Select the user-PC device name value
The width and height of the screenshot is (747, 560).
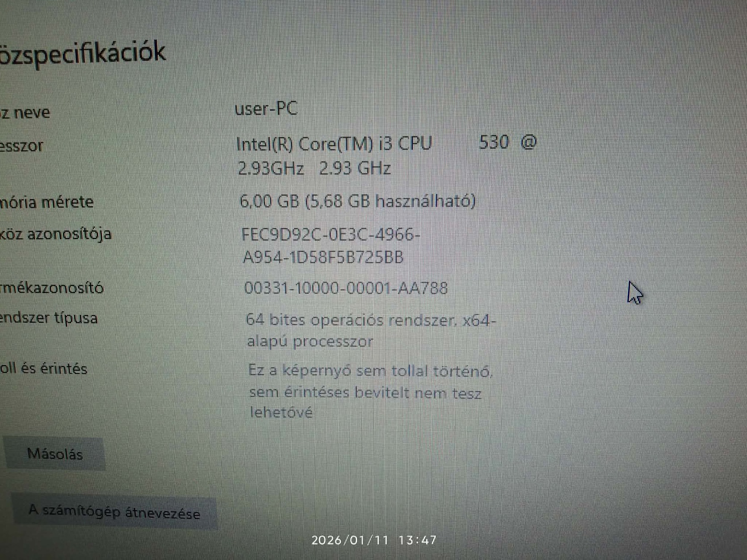pyautogui.click(x=266, y=109)
